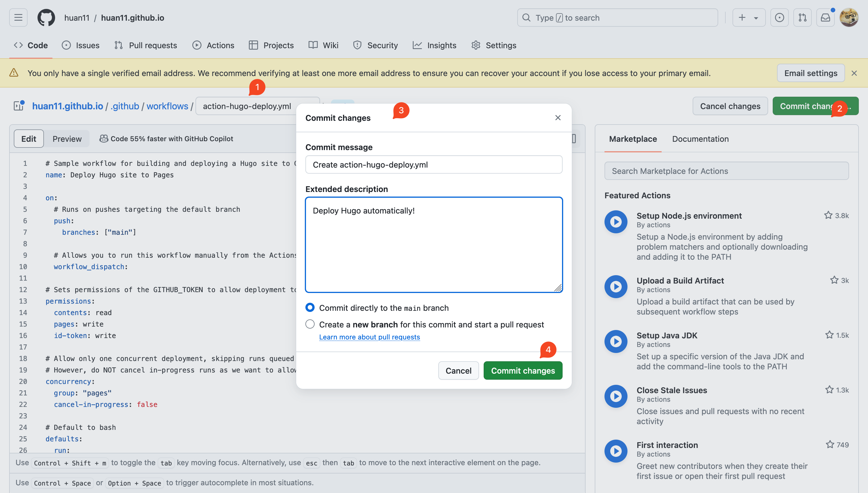Go to GitHub homepage via Octocat logo
This screenshot has width=868, height=493.
pos(46,18)
